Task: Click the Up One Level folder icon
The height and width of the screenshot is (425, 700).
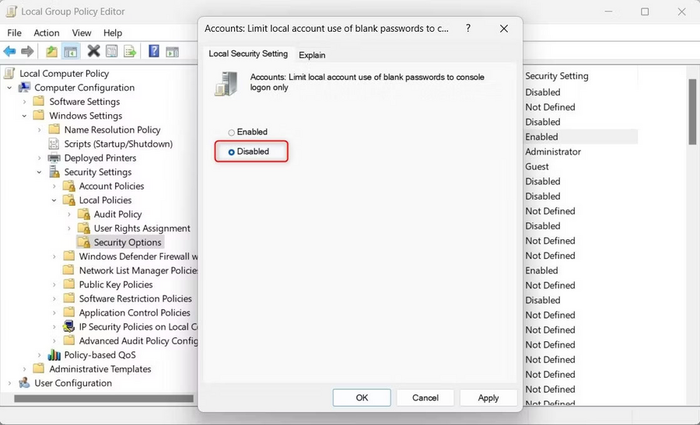Action: click(x=51, y=51)
